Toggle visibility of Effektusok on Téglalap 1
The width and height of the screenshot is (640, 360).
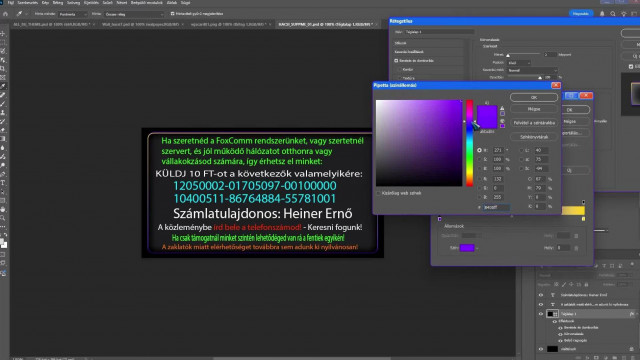click(555, 321)
